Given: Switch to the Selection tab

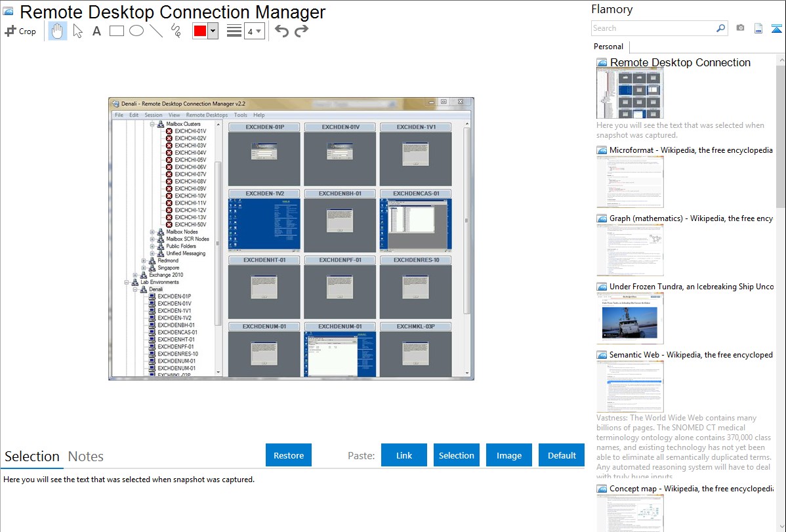Looking at the screenshot, I should pyautogui.click(x=32, y=457).
